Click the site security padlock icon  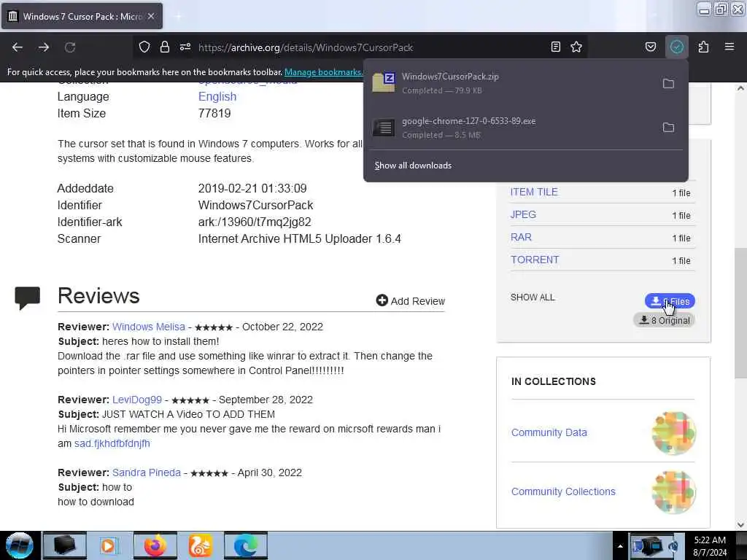coord(165,47)
